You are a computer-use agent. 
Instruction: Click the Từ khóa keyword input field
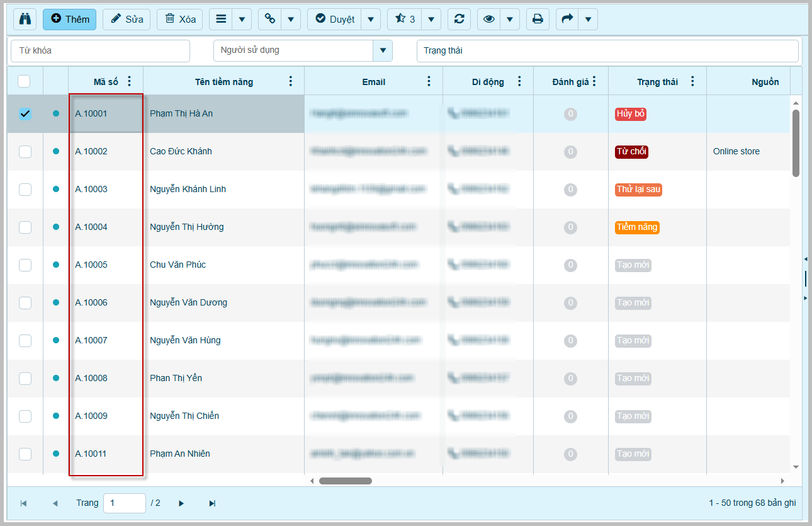pyautogui.click(x=100, y=50)
